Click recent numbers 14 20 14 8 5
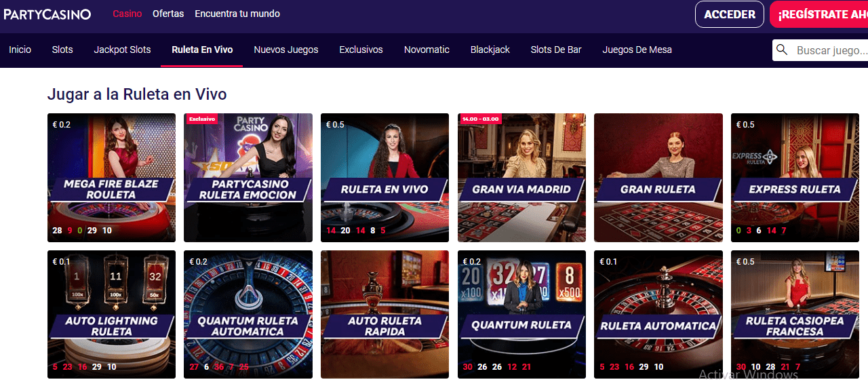Viewport: 868px width, 384px height. point(355,231)
